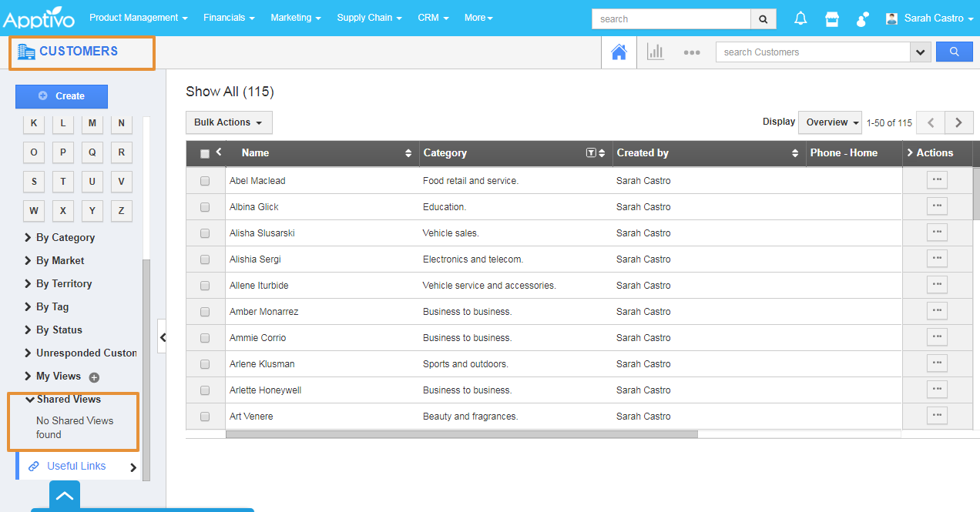The image size is (980, 512).
Task: Go to next page of customers
Action: click(958, 122)
